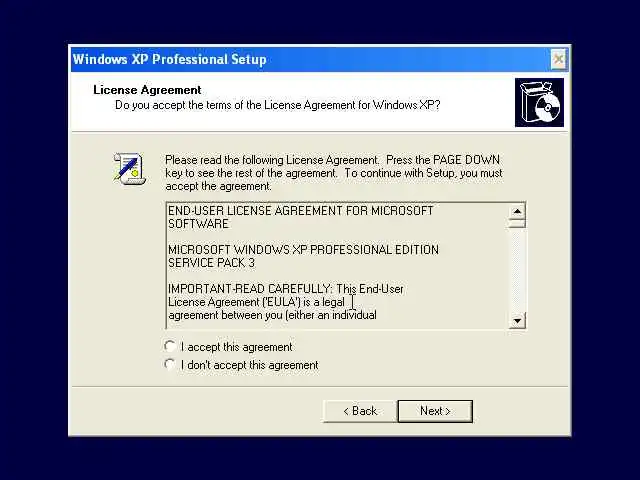Image resolution: width=640 pixels, height=480 pixels.
Task: Click the license scrollbar thumb
Action: pos(517,224)
